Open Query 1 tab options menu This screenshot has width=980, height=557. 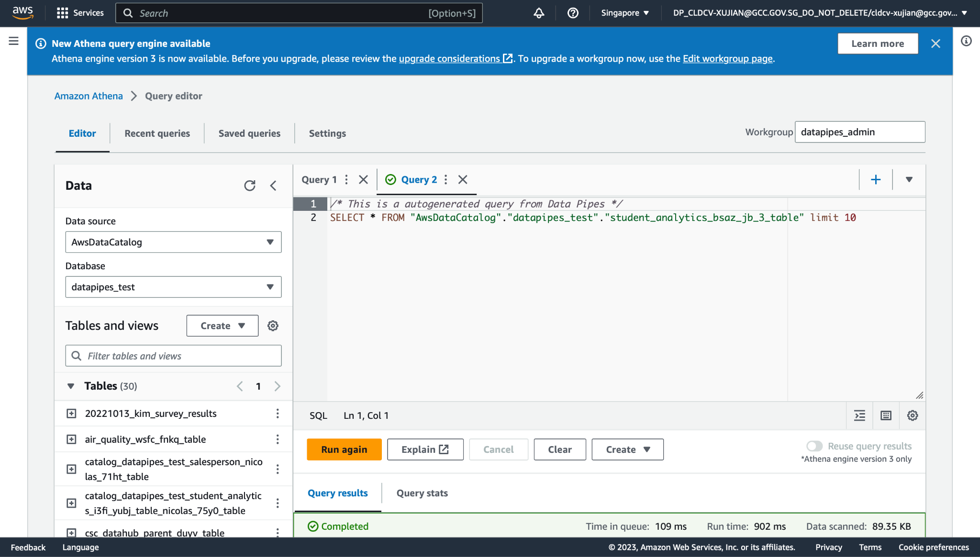point(346,180)
